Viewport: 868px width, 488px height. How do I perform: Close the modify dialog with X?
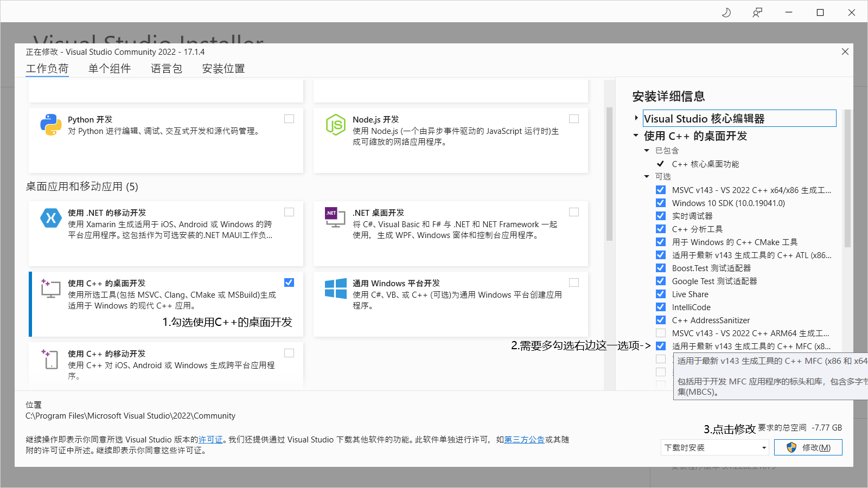point(845,52)
